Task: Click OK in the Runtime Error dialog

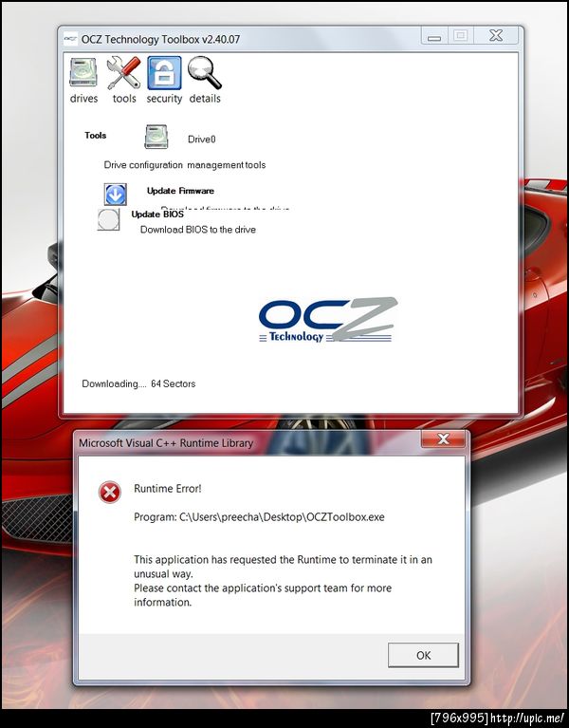Action: point(423,655)
